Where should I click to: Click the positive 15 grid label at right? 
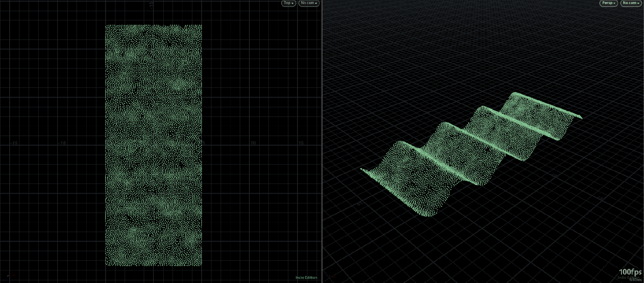tap(301, 143)
